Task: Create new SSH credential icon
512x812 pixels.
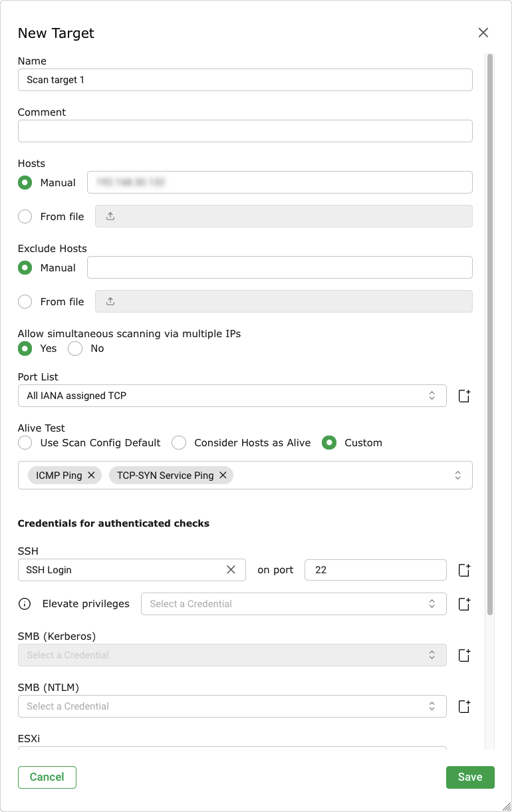Action: click(464, 570)
